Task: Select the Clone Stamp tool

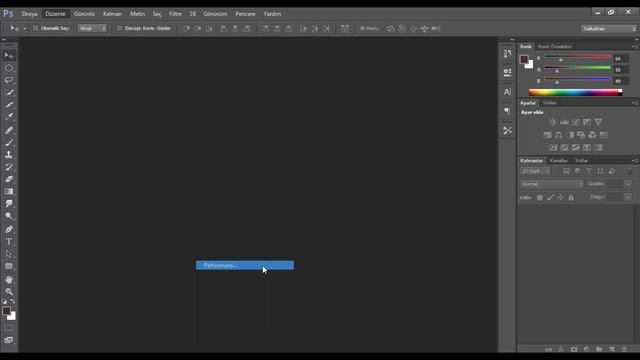Action: tap(9, 155)
